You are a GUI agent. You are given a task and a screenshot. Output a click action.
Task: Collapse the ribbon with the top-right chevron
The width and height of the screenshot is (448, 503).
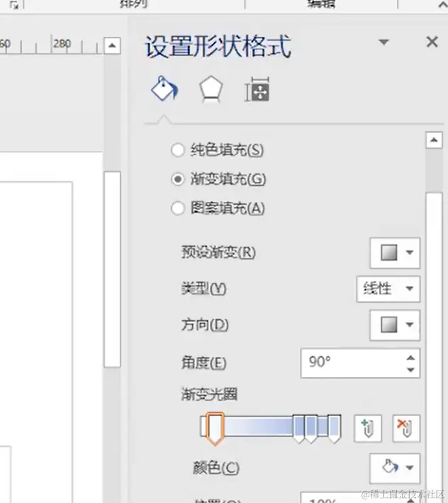443,4
